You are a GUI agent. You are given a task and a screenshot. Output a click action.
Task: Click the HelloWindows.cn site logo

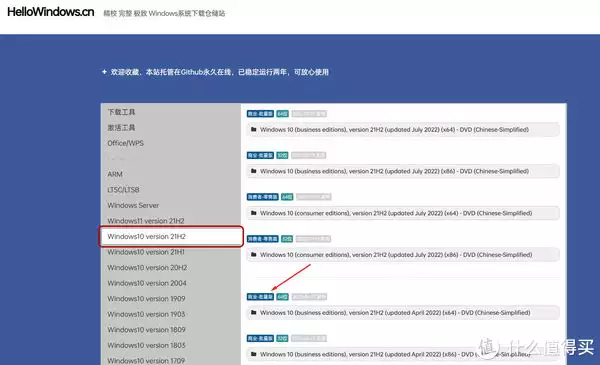[x=51, y=12]
